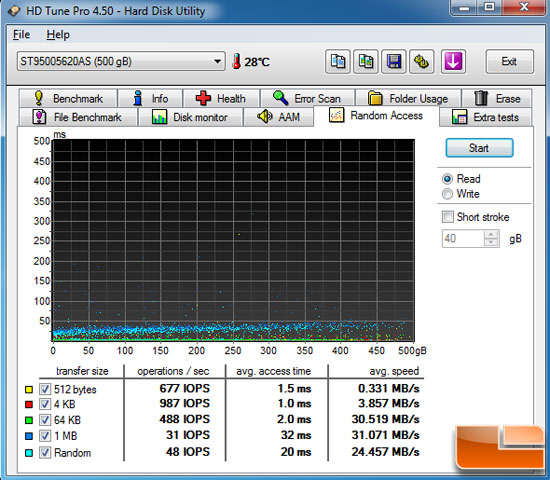The width and height of the screenshot is (550, 480).
Task: Click the short stroke gB input field
Action: coord(463,239)
